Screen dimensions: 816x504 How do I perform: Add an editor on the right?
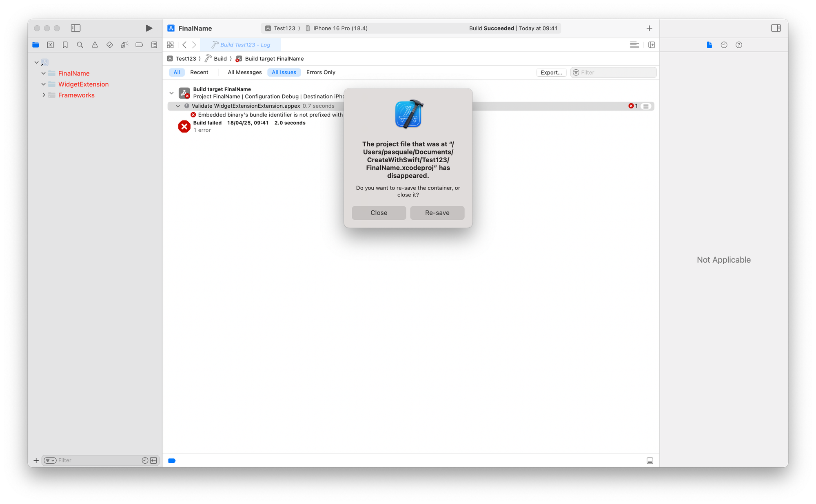tap(652, 45)
